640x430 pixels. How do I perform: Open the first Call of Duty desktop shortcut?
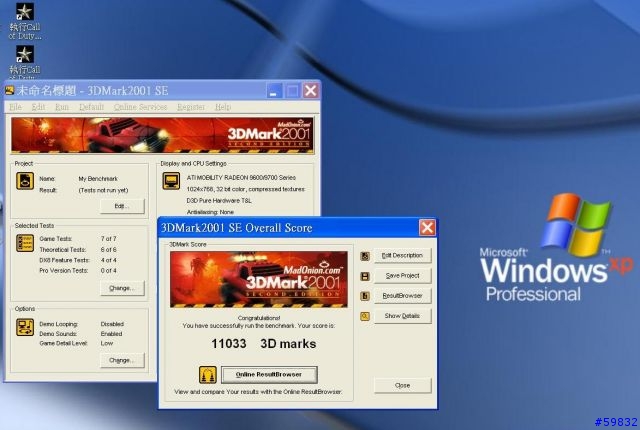(24, 20)
